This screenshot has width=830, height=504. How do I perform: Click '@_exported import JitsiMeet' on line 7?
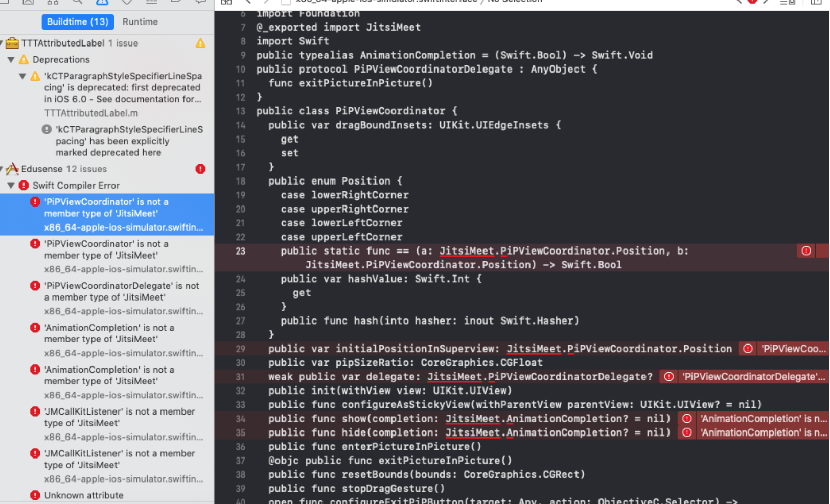338,27
